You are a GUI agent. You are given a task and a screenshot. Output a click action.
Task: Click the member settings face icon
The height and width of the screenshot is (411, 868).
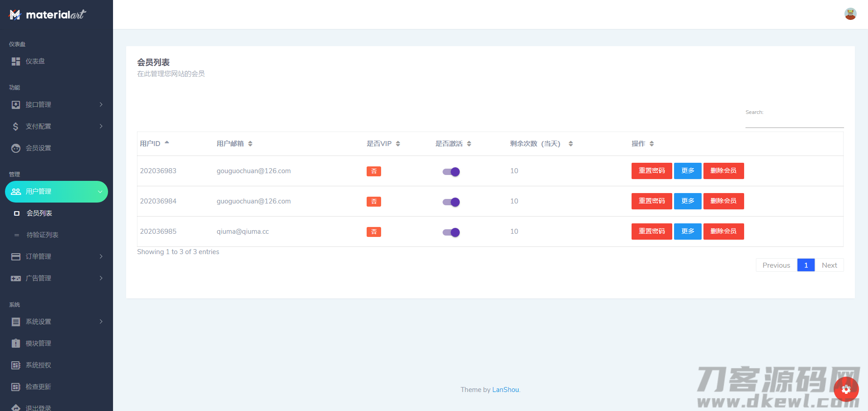coord(16,148)
